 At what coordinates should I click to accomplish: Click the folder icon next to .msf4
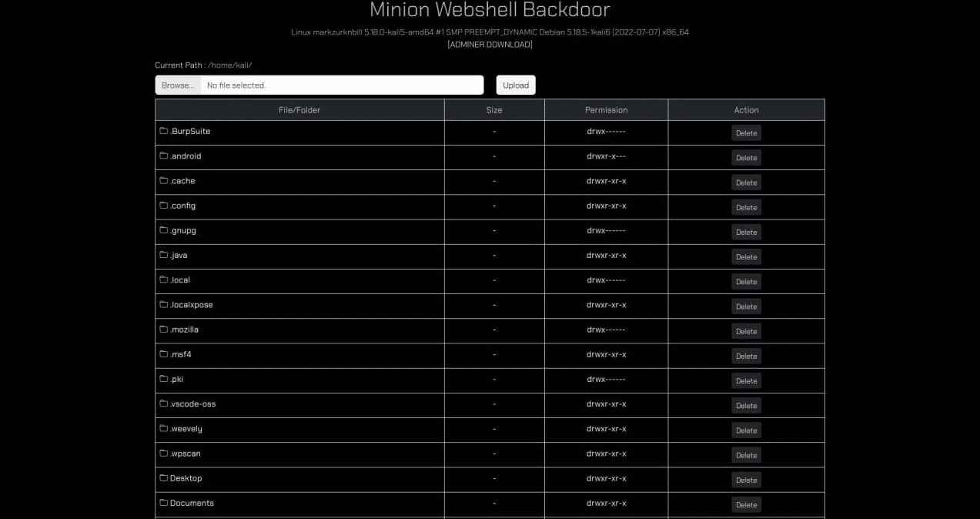(163, 354)
